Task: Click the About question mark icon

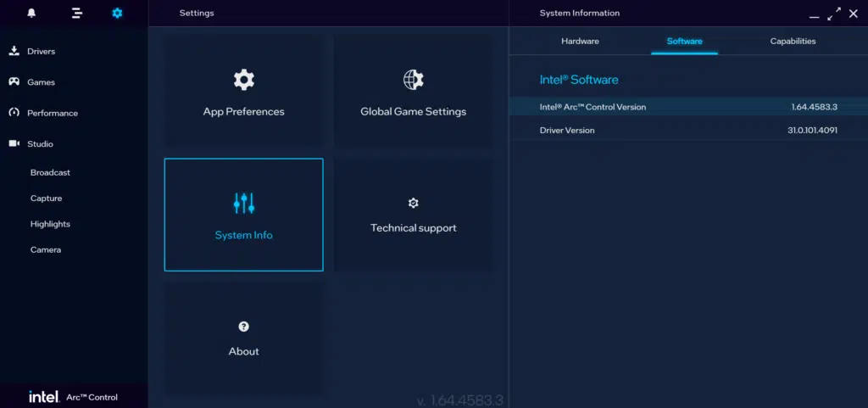Action: click(243, 327)
